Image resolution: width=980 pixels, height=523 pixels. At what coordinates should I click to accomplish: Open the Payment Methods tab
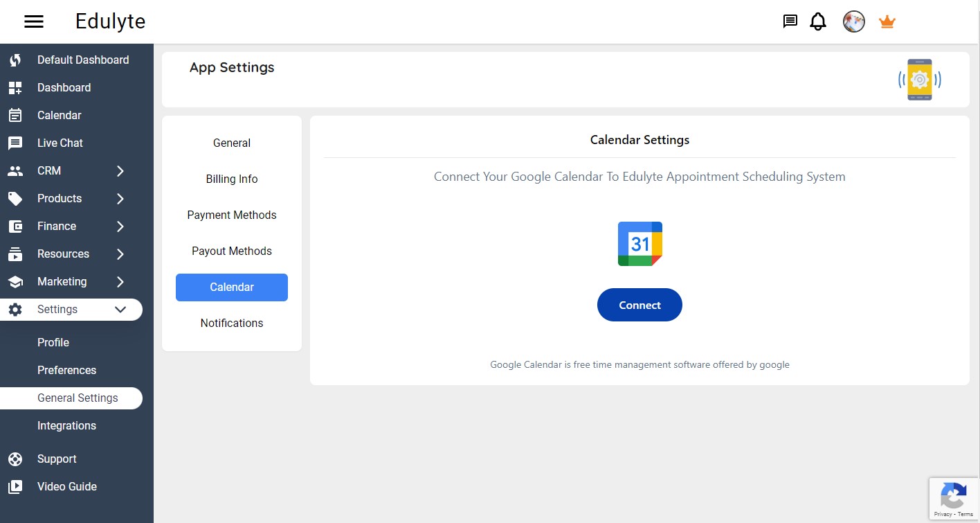pos(232,215)
